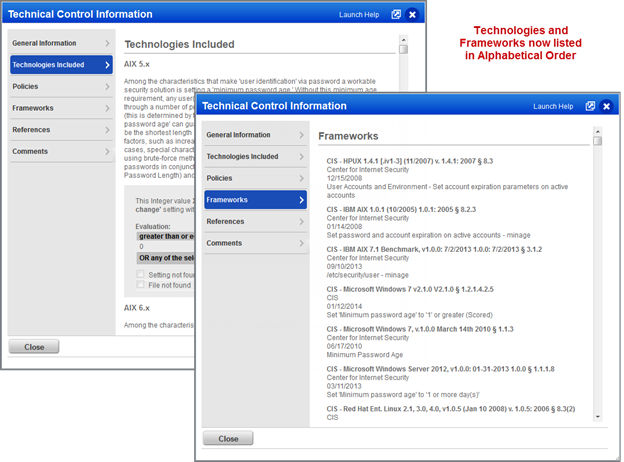Image resolution: width=624 pixels, height=462 pixels.
Task: Click scrollbar thumb in Frameworks pane
Action: [597, 141]
